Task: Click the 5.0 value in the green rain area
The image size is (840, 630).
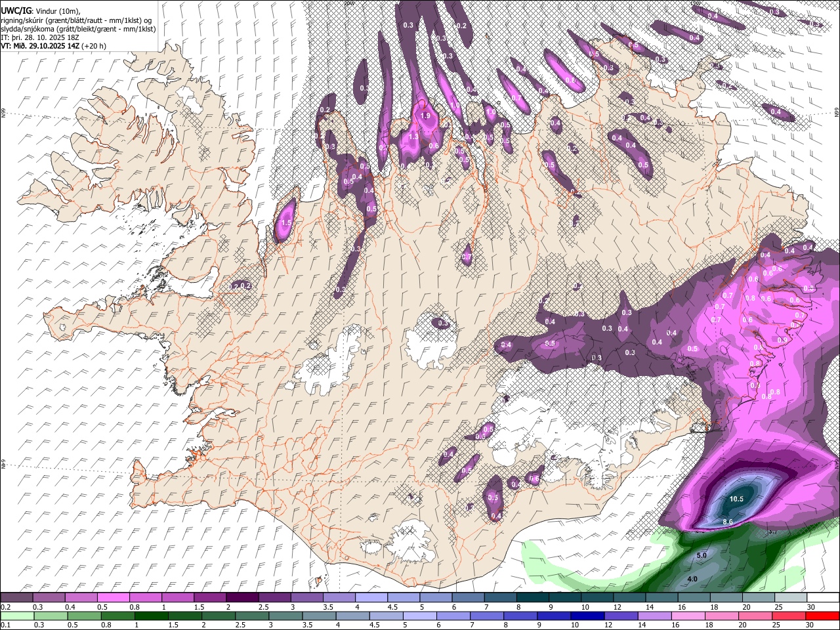Action: [701, 555]
